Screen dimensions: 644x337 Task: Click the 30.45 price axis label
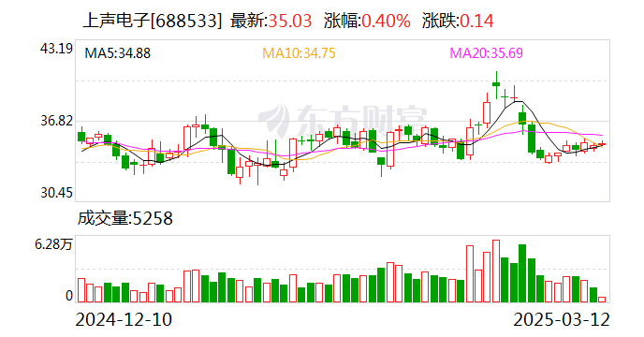[56, 192]
